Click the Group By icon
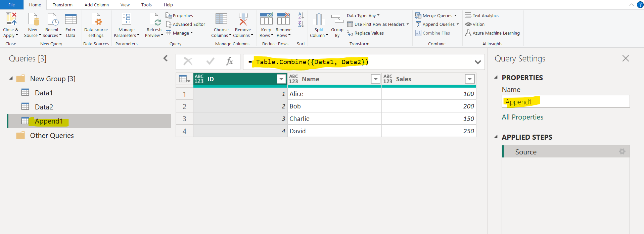This screenshot has height=234, width=644. (337, 19)
